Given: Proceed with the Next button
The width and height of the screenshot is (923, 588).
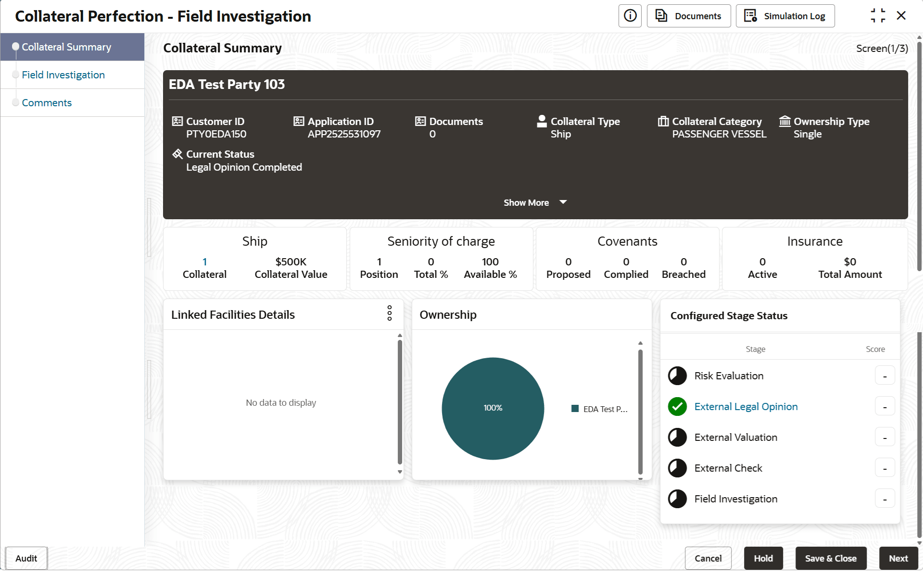Looking at the screenshot, I should point(898,558).
